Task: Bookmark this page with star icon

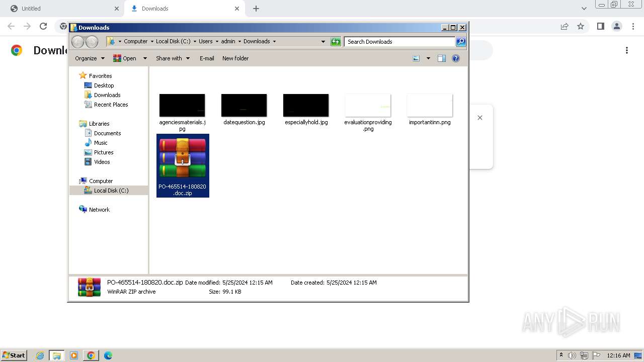Action: click(581, 26)
